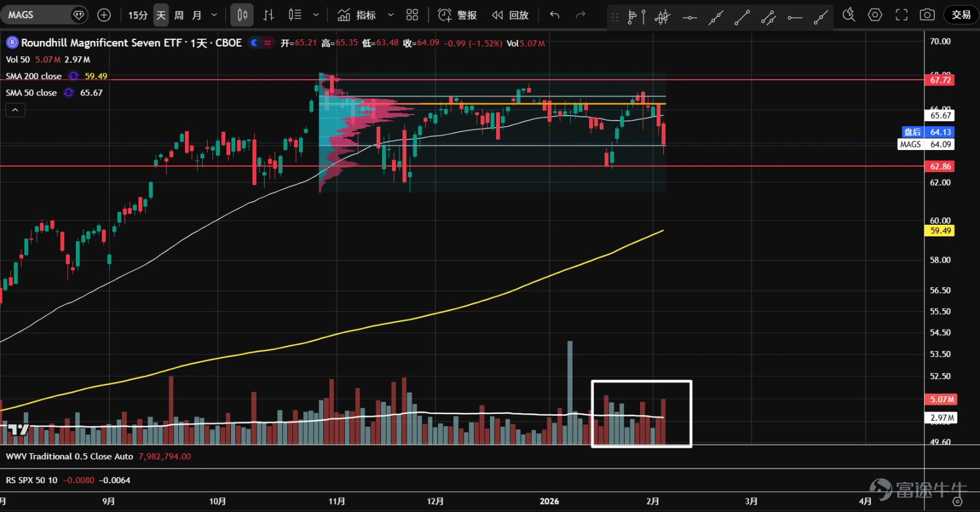The width and height of the screenshot is (980, 512).
Task: Select the horizontal line tool
Action: click(690, 17)
